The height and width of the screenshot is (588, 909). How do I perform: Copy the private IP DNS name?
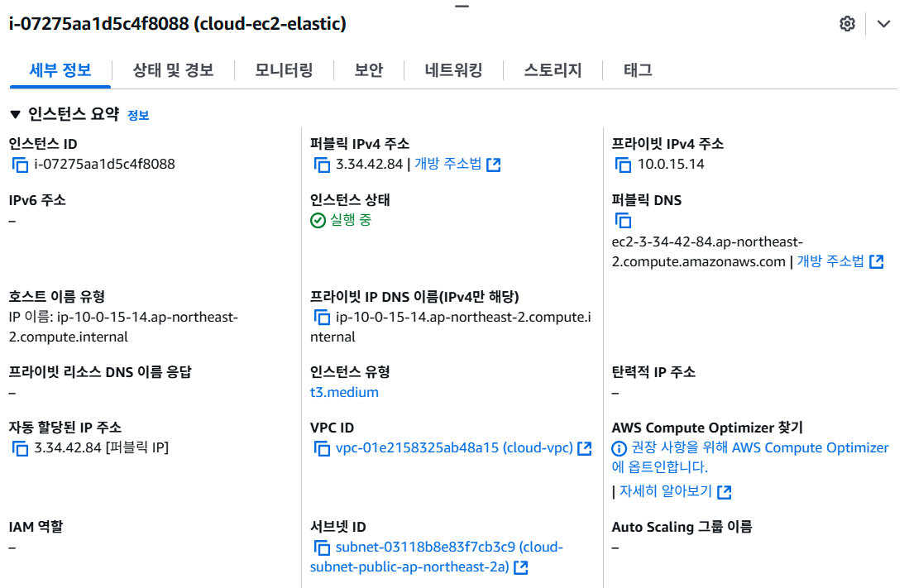coord(323,318)
